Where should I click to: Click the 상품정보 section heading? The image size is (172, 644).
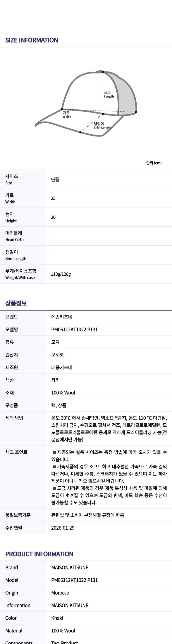coord(16,303)
